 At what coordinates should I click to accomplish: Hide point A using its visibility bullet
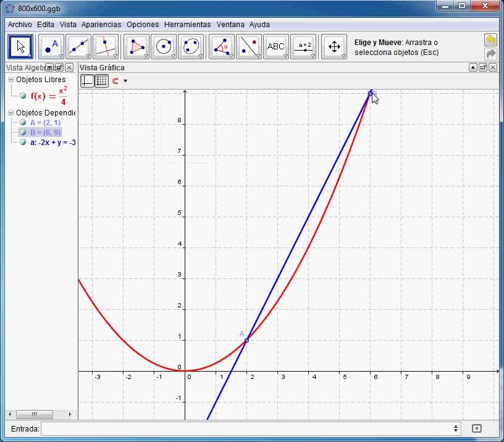pos(23,123)
